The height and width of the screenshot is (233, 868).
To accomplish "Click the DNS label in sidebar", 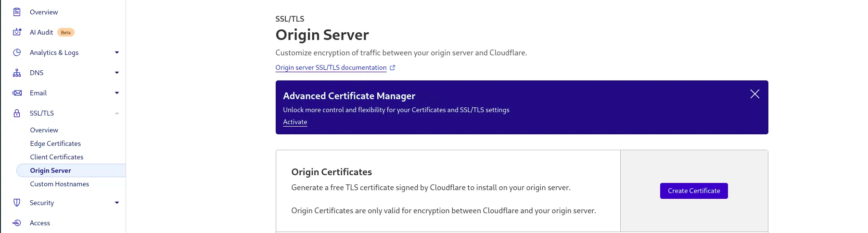I will [37, 73].
